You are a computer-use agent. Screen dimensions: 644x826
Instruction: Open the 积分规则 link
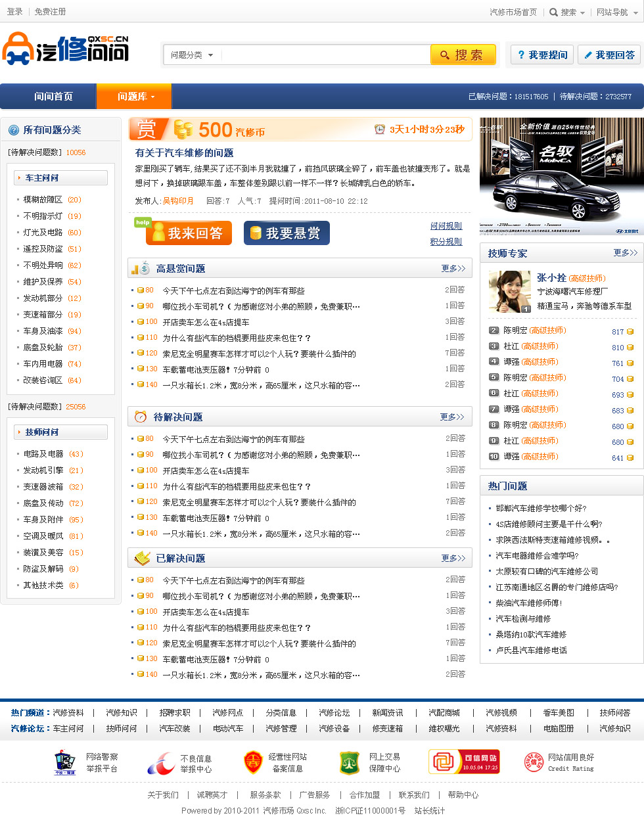tap(446, 241)
